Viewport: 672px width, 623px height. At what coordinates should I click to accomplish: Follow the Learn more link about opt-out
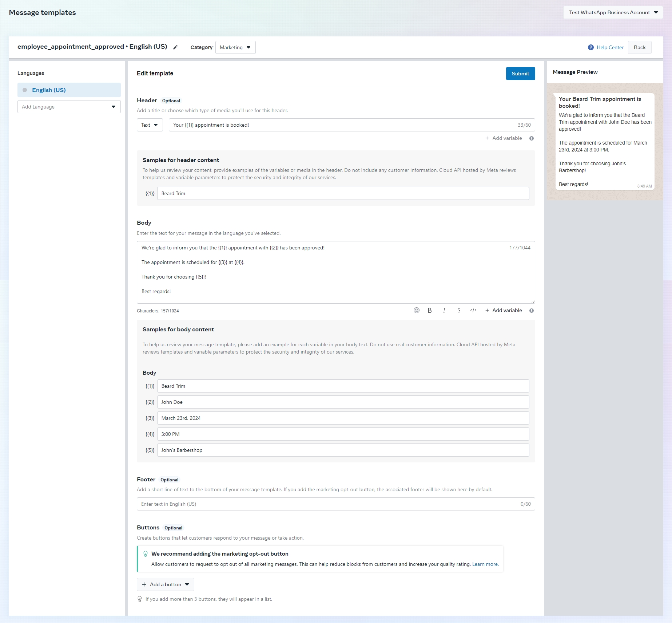(485, 564)
